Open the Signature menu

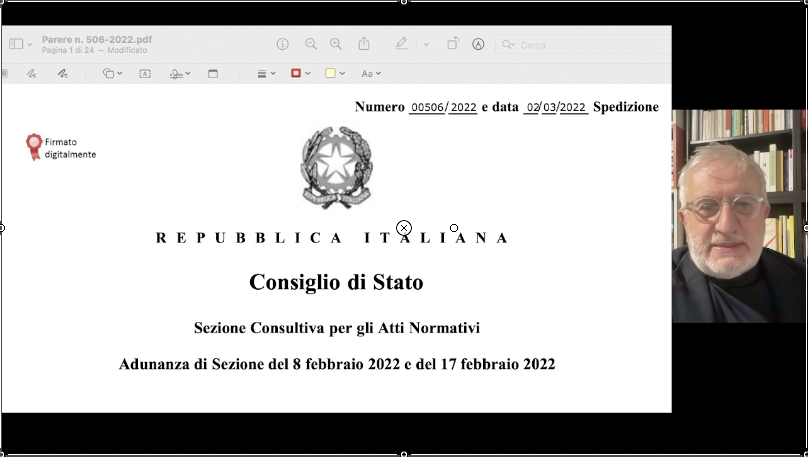point(180,73)
